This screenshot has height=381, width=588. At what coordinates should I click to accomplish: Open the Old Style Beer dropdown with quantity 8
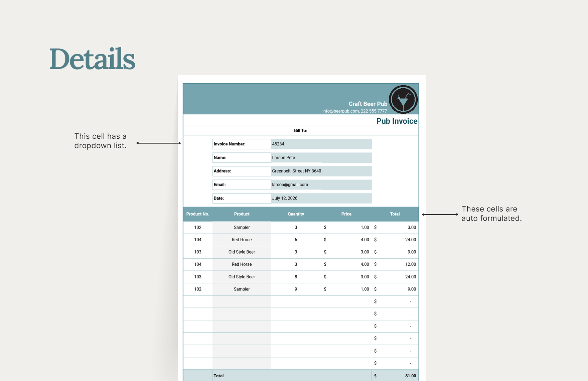(x=242, y=277)
